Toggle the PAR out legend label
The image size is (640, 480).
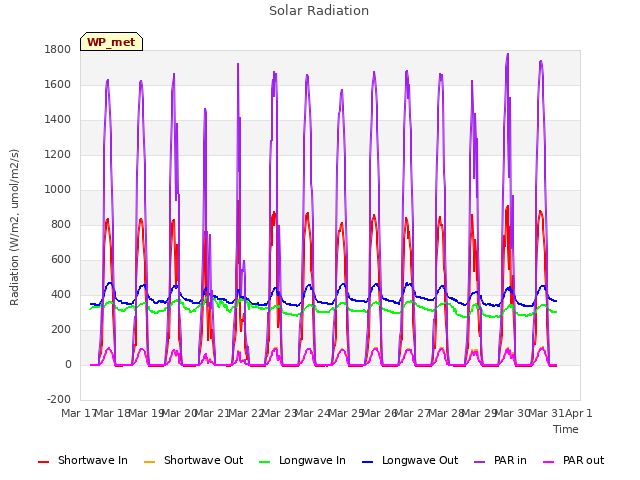coord(583,460)
